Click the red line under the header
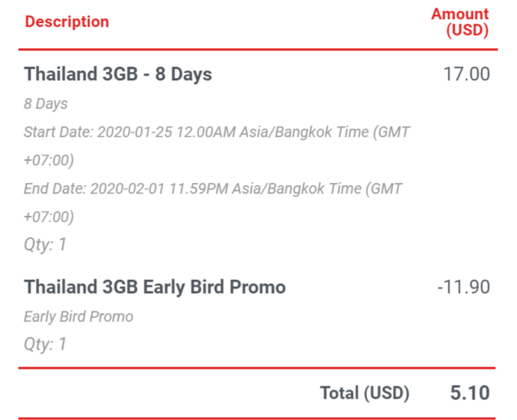Viewport: 517px width, 420px height. [258, 50]
